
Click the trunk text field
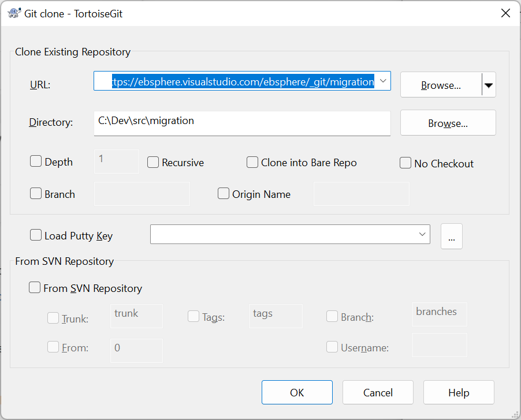coord(136,316)
